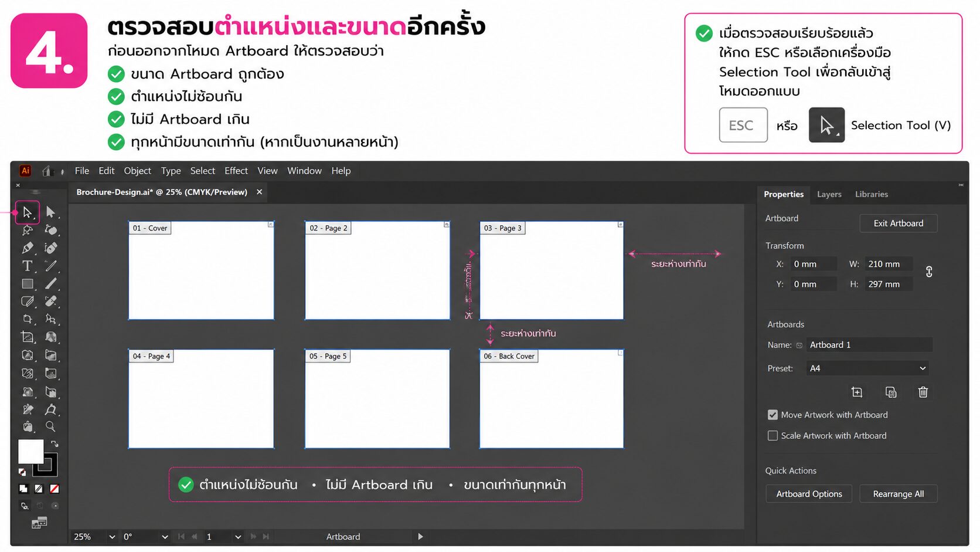Screen dimensions: 980x552
Task: Click the status bar play triangle arrow
Action: pos(420,537)
